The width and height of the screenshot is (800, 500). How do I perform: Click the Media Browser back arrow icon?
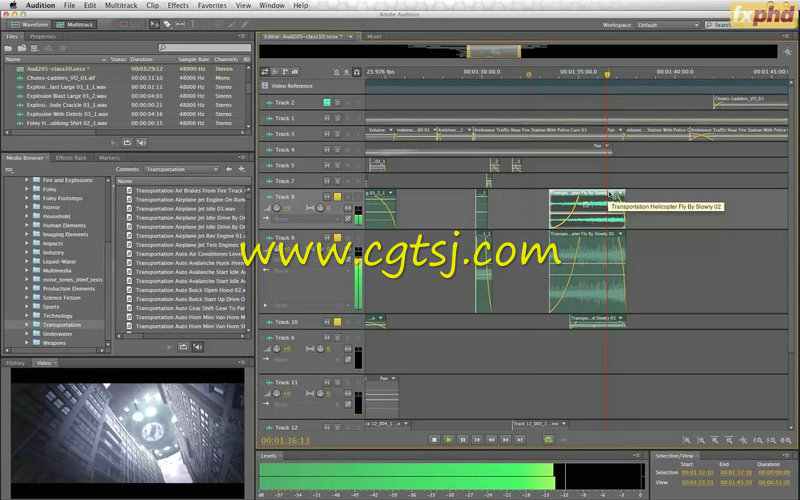pyautogui.click(x=229, y=169)
